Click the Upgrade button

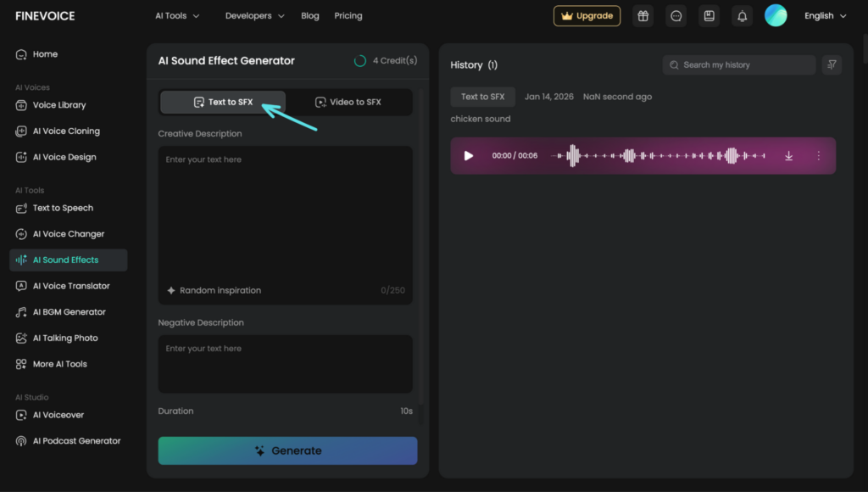tap(587, 16)
